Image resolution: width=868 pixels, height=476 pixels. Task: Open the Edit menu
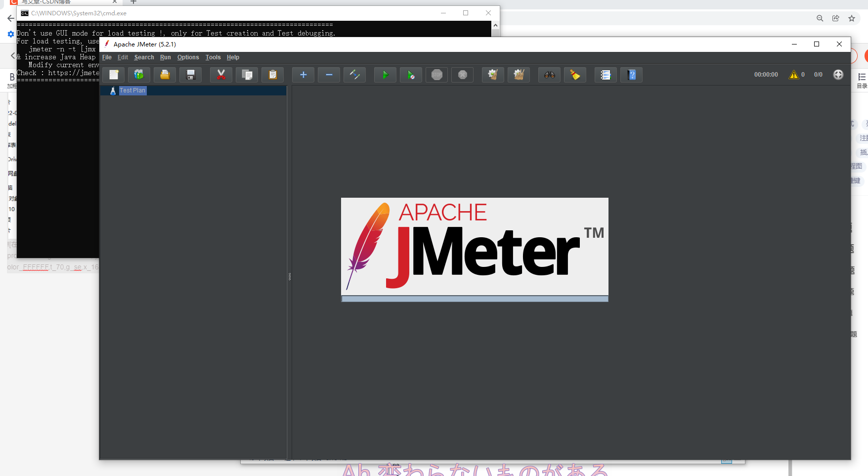(x=123, y=57)
